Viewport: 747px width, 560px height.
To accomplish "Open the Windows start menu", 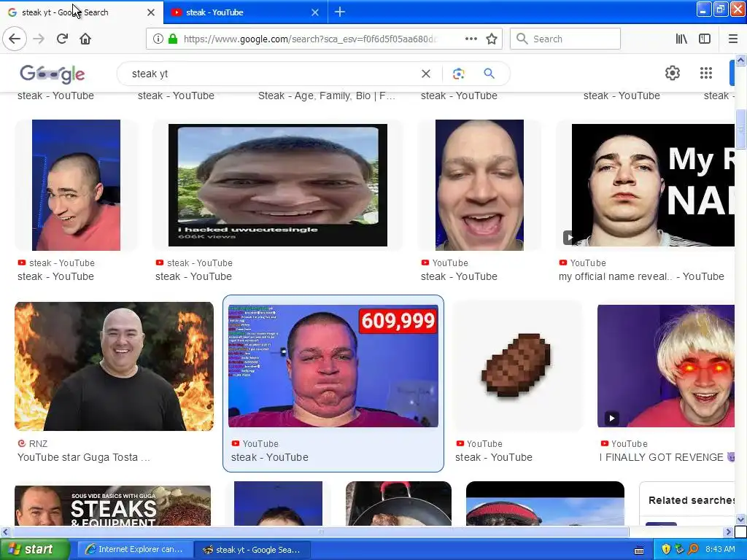I will click(x=35, y=550).
